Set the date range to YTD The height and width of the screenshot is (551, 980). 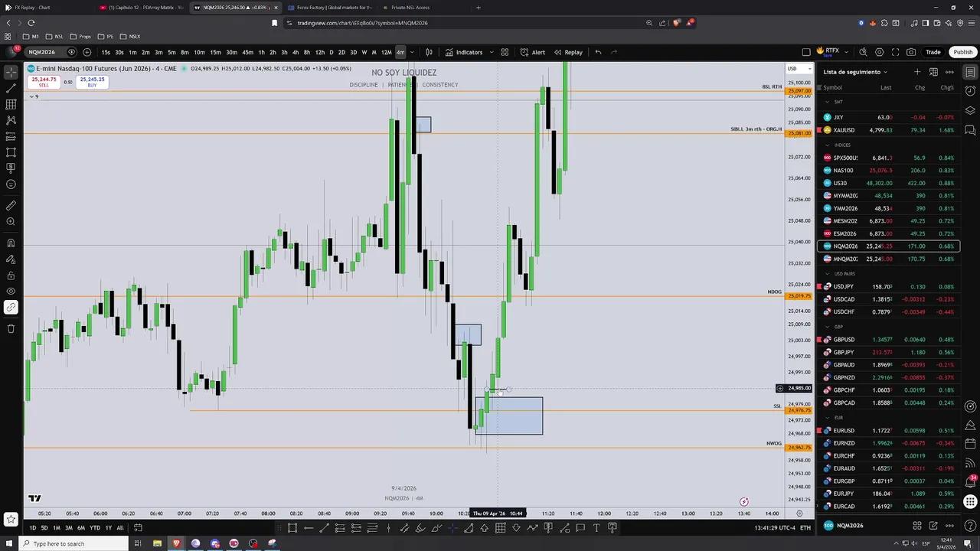(x=95, y=527)
